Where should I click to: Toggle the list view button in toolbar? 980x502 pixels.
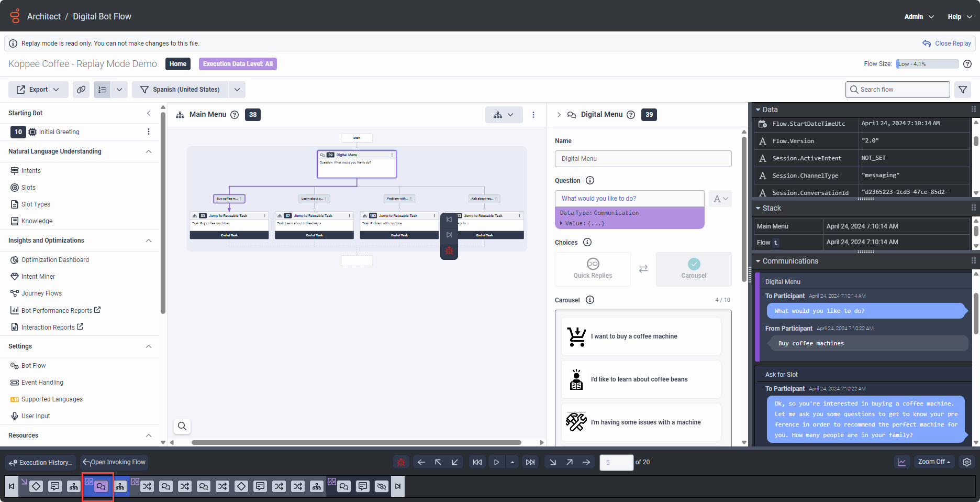[x=102, y=90]
